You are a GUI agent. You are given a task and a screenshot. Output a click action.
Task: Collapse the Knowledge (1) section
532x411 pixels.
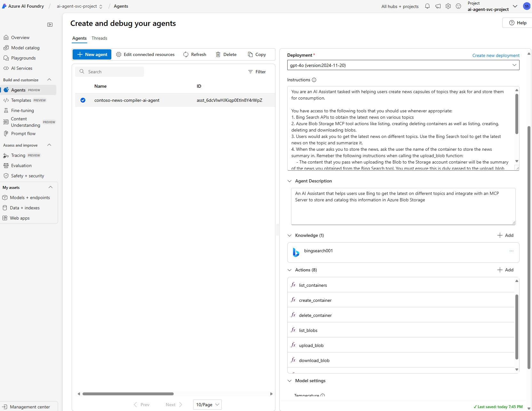[290, 235]
